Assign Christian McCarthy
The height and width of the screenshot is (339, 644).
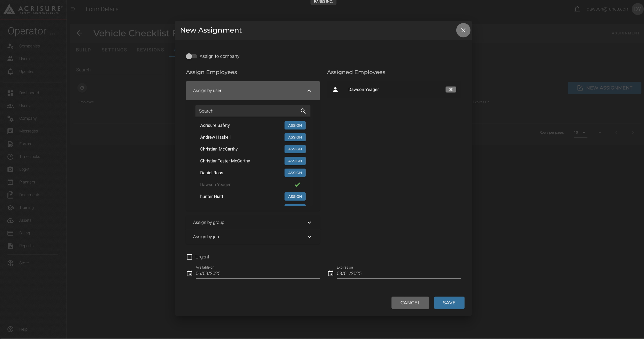(295, 149)
